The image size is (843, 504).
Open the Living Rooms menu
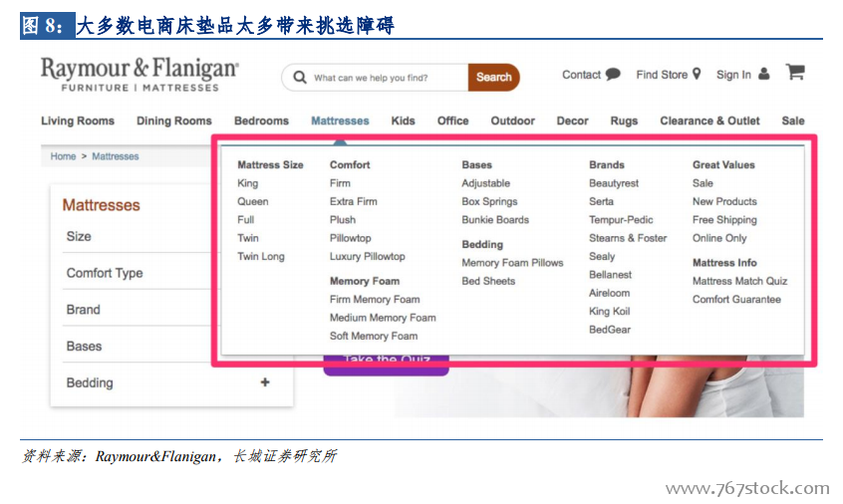coord(78,121)
